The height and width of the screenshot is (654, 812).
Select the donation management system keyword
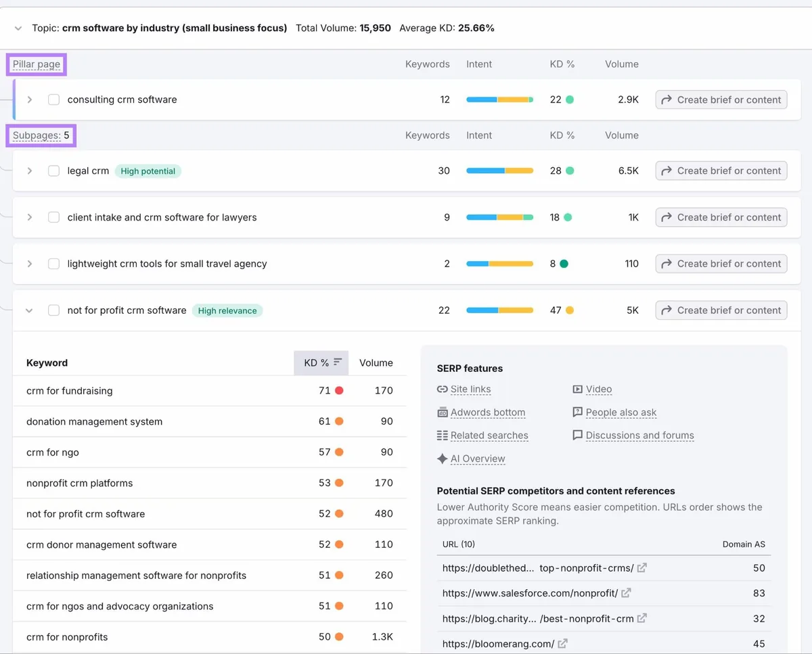(x=94, y=421)
